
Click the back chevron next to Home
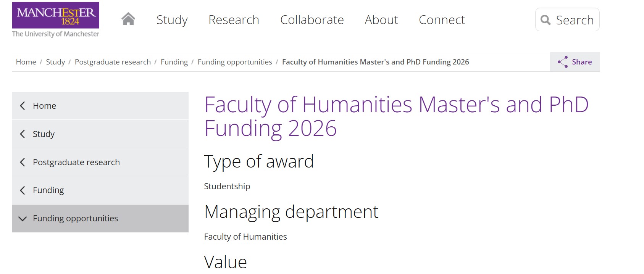[22, 106]
